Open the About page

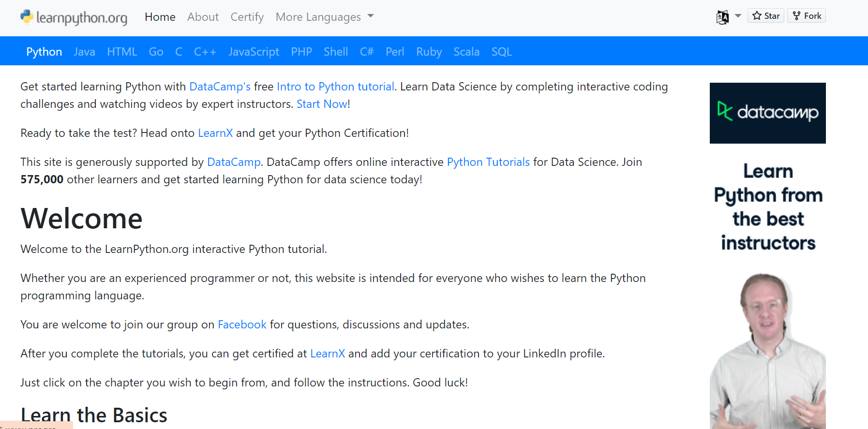coord(203,17)
